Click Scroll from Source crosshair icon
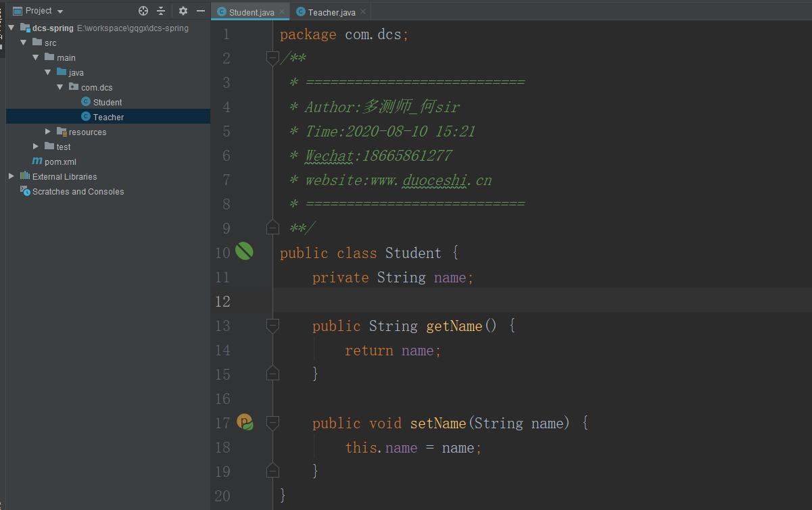The width and height of the screenshot is (812, 510). pyautogui.click(x=142, y=11)
